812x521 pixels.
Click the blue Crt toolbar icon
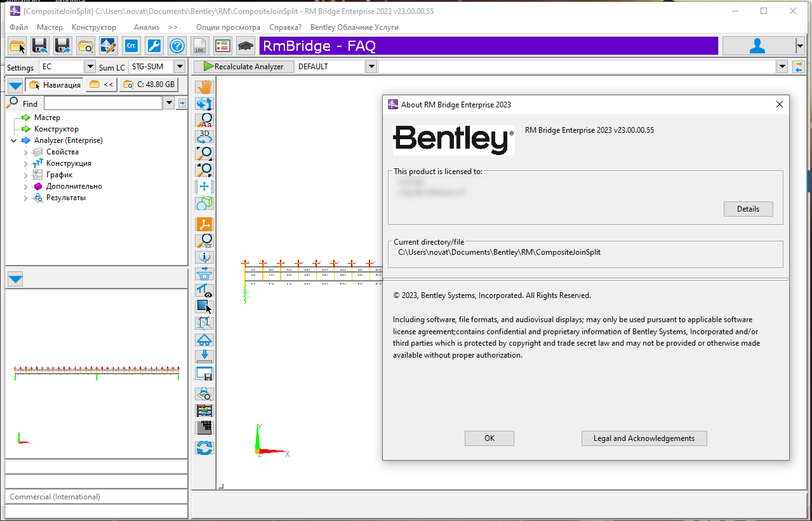point(131,46)
